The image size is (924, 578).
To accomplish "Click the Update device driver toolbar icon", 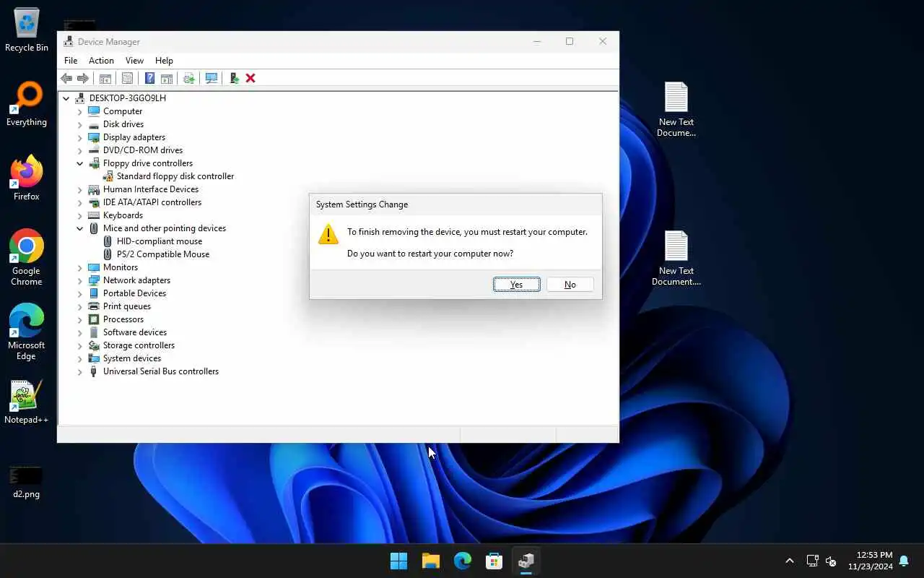I will 188,78.
